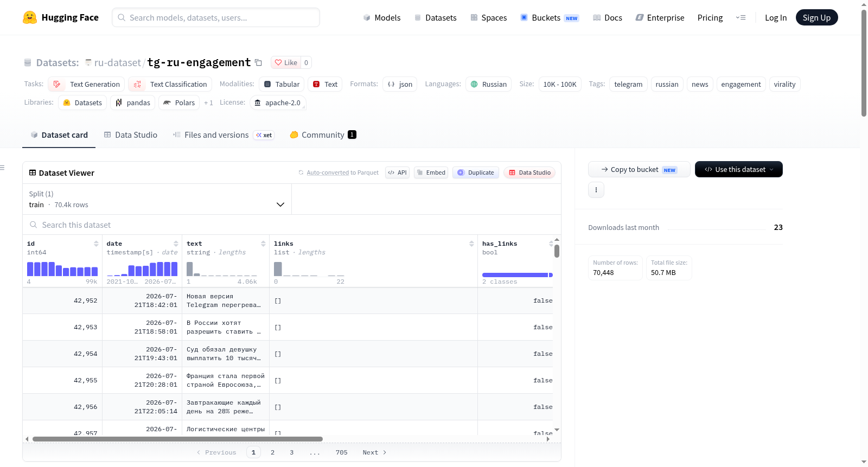Click the row with id 42,952
The width and height of the screenshot is (868, 467).
tap(288, 300)
